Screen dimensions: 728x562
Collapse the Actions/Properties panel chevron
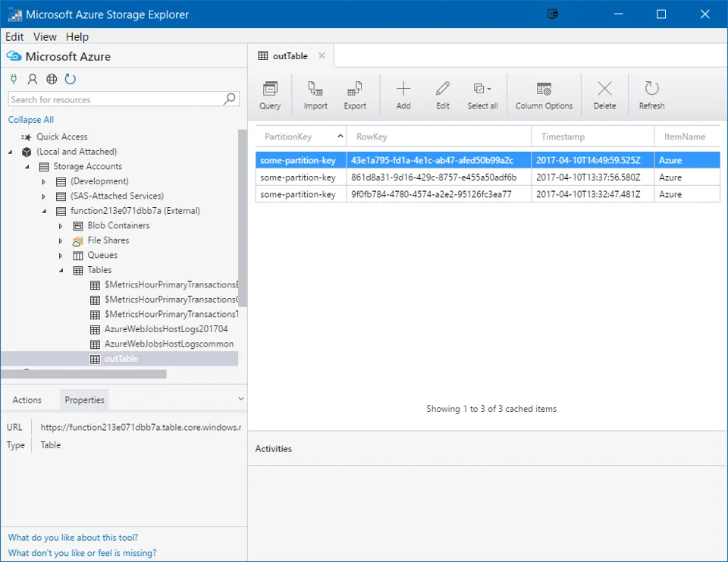point(240,398)
